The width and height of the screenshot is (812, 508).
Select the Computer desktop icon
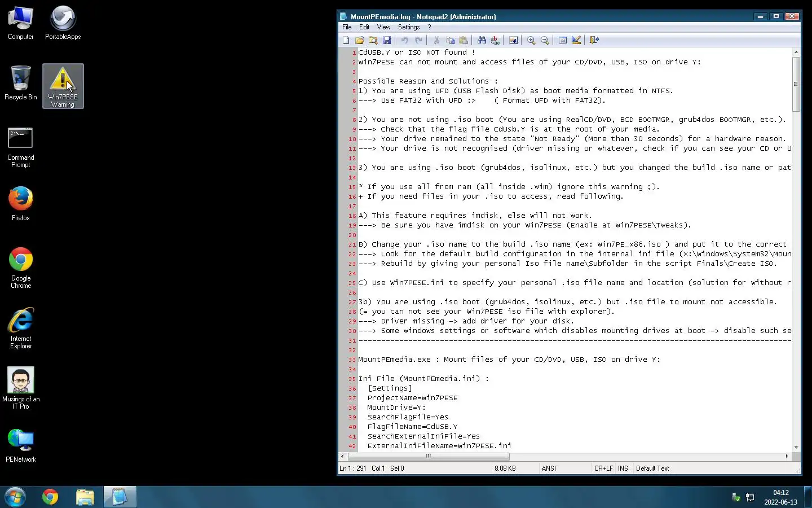click(21, 23)
